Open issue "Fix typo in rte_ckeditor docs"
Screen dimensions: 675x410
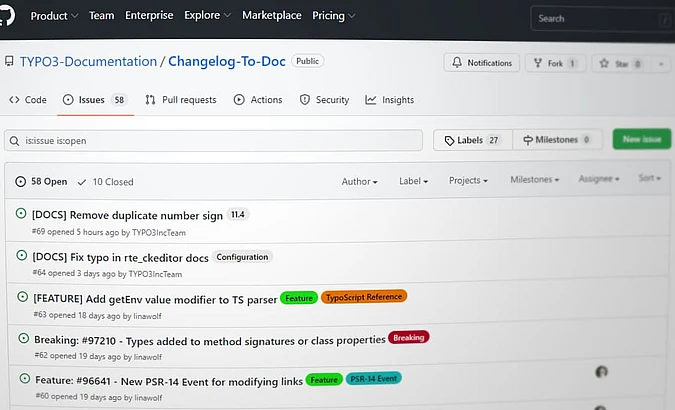coord(120,257)
